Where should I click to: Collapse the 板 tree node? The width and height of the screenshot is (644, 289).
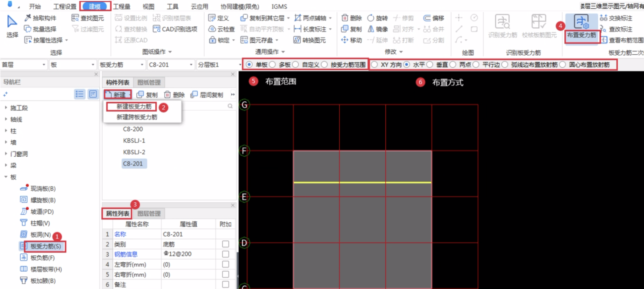click(x=6, y=177)
